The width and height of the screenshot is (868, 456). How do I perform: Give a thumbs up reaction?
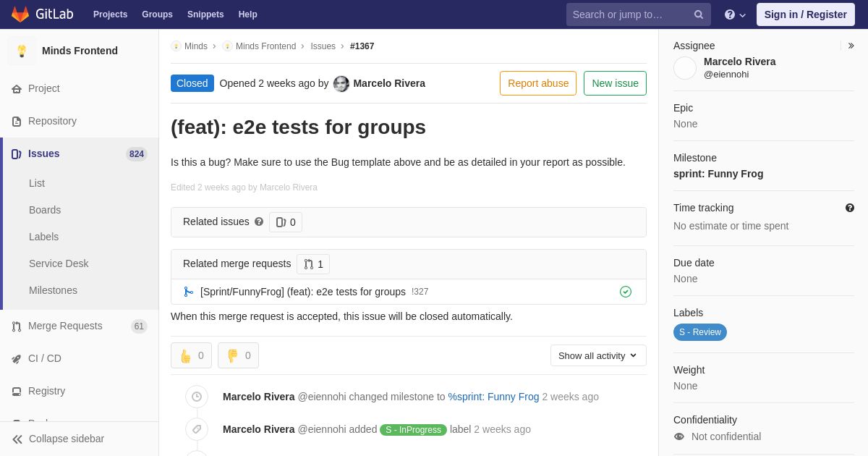pyautogui.click(x=191, y=355)
